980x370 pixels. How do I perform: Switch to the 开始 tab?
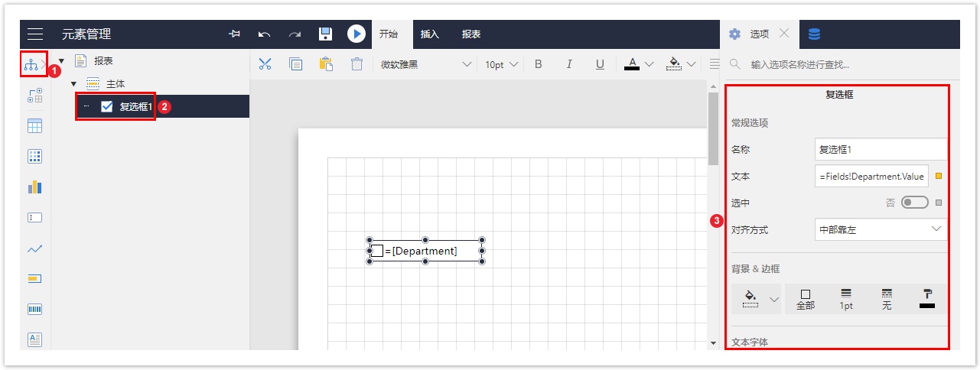(389, 34)
